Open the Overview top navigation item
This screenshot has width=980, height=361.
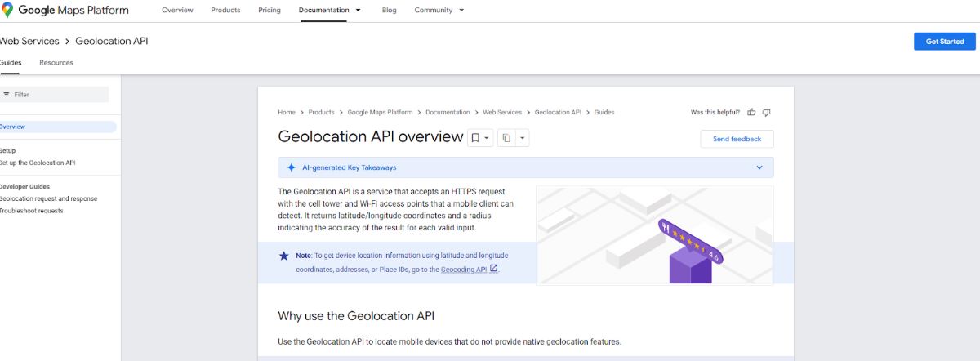pos(177,10)
